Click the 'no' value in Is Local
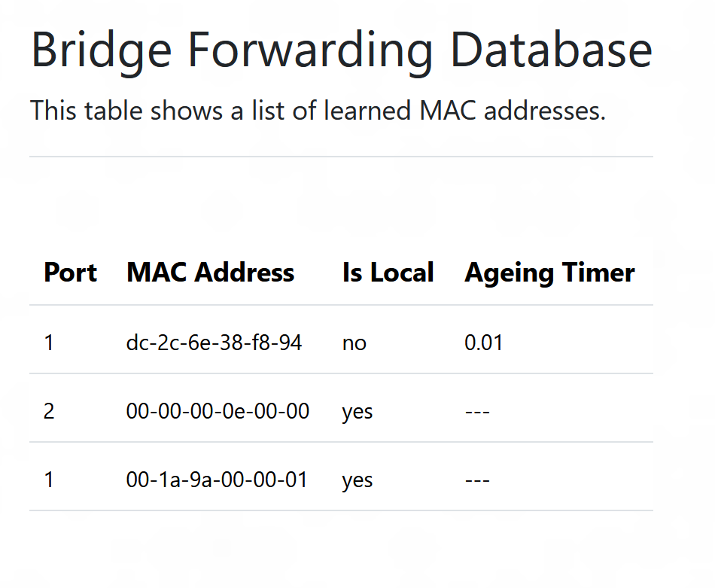Viewport: 715px width, 588px height. [x=354, y=343]
